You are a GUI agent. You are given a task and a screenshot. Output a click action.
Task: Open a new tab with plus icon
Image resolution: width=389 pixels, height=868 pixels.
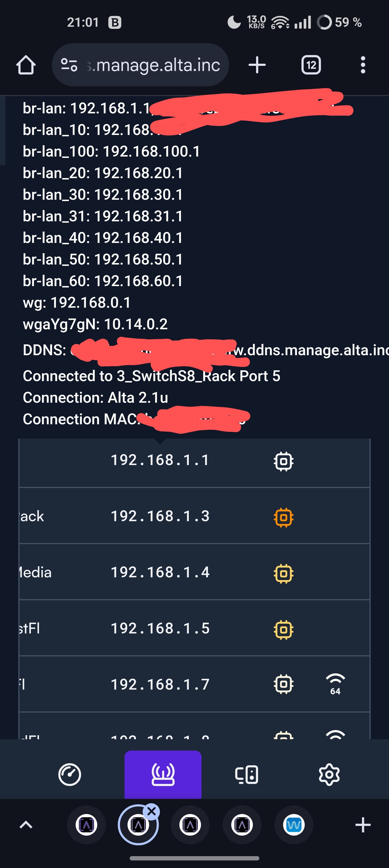(257, 65)
